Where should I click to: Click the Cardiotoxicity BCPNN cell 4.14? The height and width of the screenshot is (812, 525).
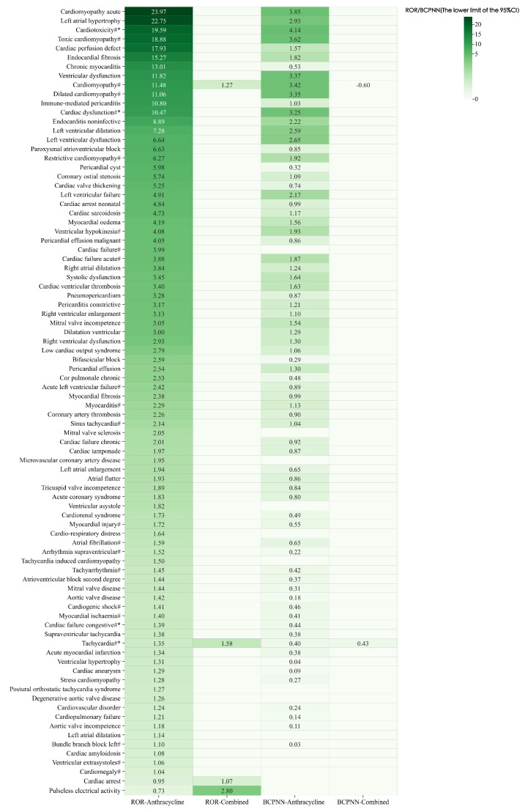(295, 30)
